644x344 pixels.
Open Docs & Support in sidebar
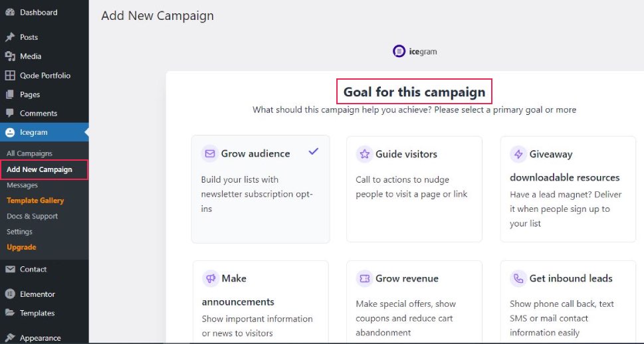32,216
